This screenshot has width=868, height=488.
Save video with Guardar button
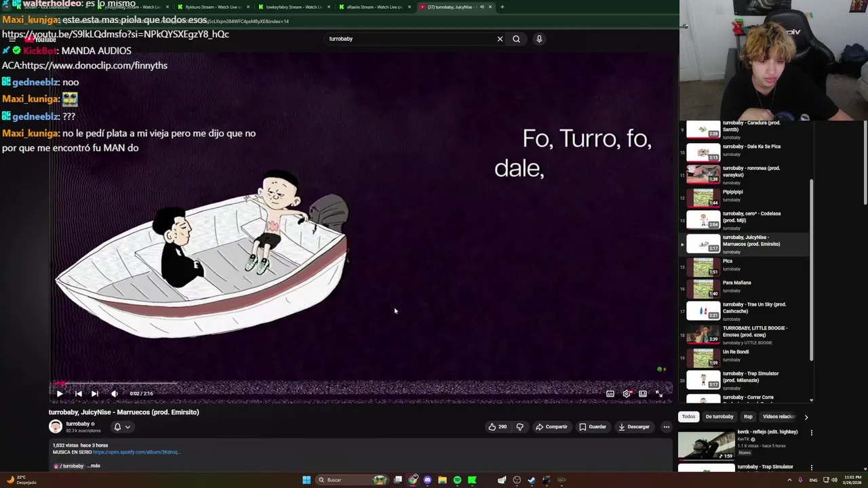click(593, 426)
